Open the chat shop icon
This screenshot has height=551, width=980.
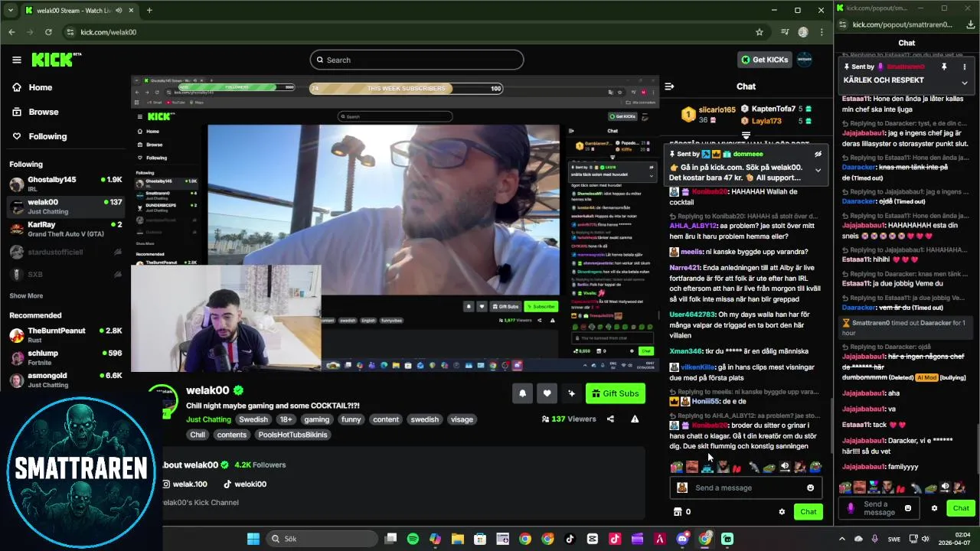pyautogui.click(x=677, y=512)
